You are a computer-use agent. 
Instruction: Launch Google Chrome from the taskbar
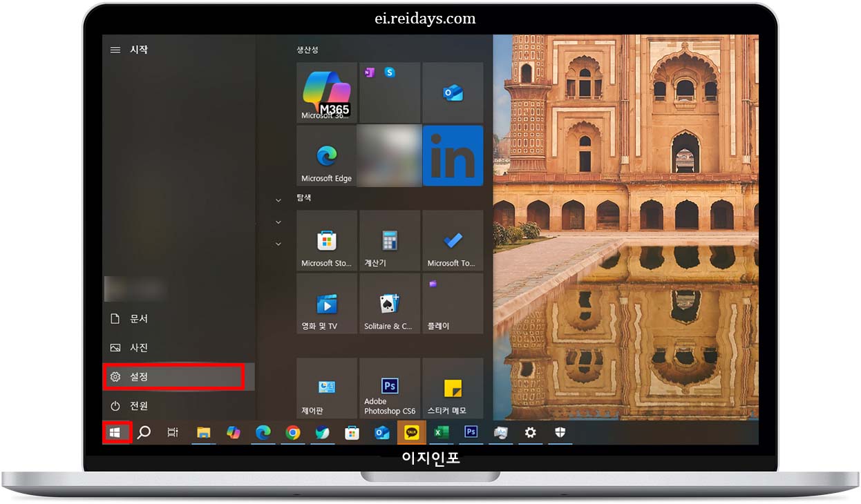pyautogui.click(x=292, y=432)
